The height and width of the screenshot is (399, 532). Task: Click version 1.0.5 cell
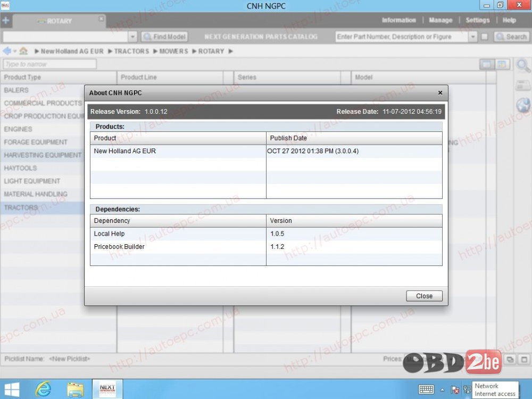[x=354, y=234]
